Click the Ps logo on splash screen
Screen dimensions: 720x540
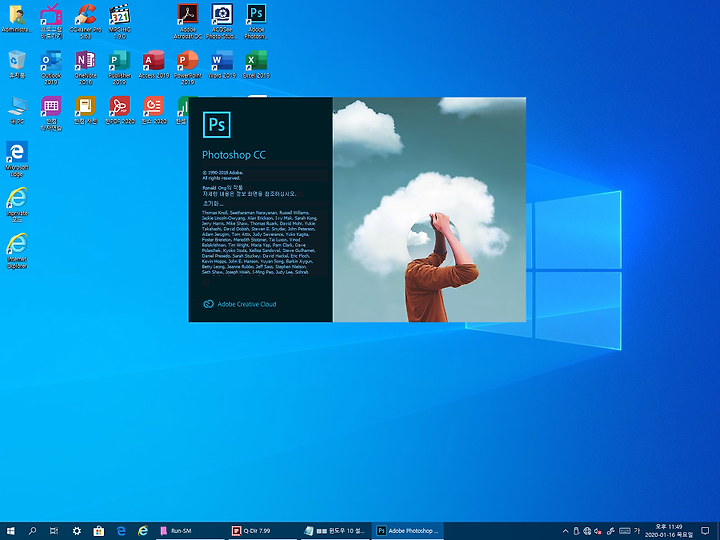[x=217, y=124]
